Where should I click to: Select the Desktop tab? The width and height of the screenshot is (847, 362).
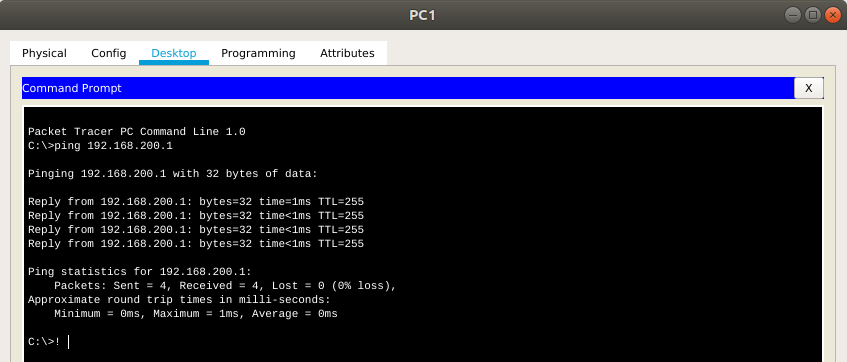pyautogui.click(x=173, y=53)
